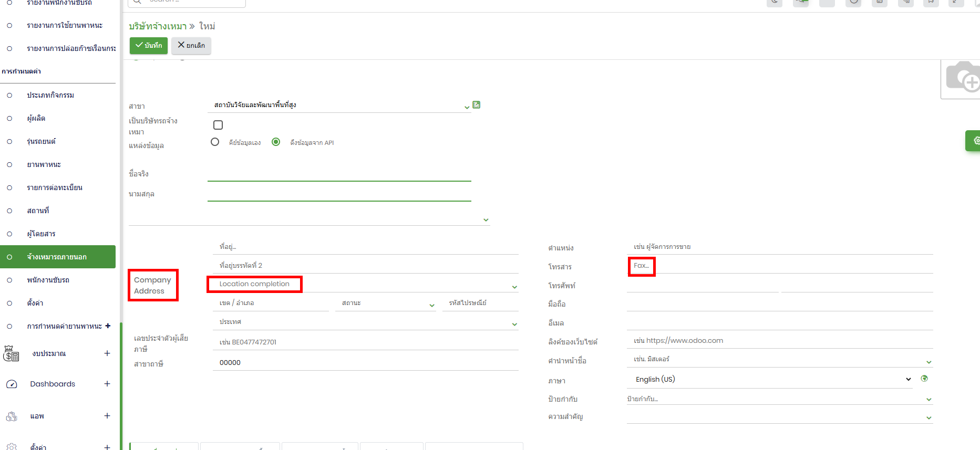Viewport: 980px width, 450px height.
Task: Click the ยกเลิก cancel button
Action: click(191, 46)
